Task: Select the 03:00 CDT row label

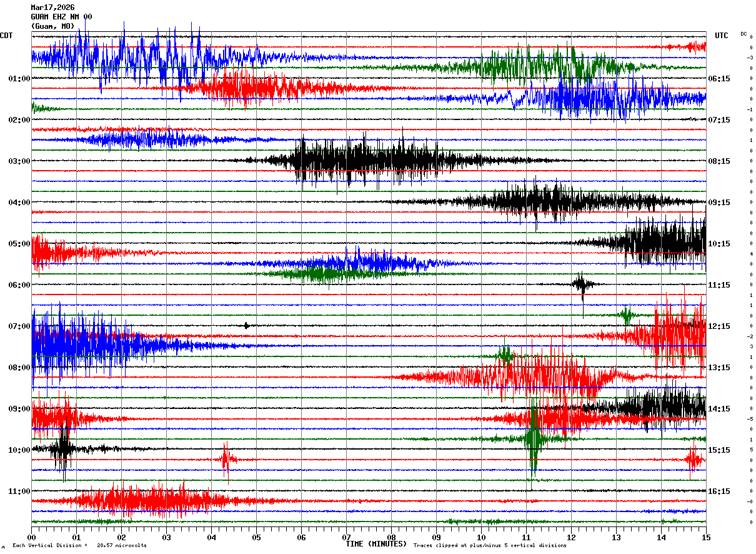Action: tap(19, 161)
